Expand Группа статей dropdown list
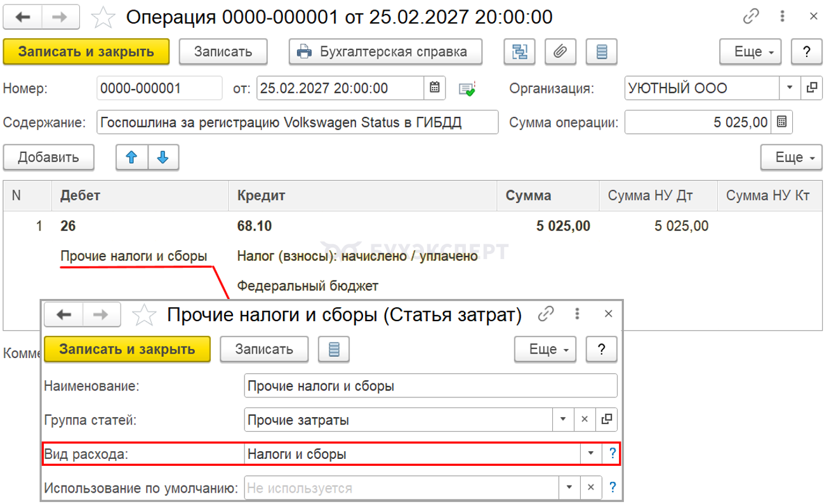This screenshot has height=504, width=829. click(563, 420)
